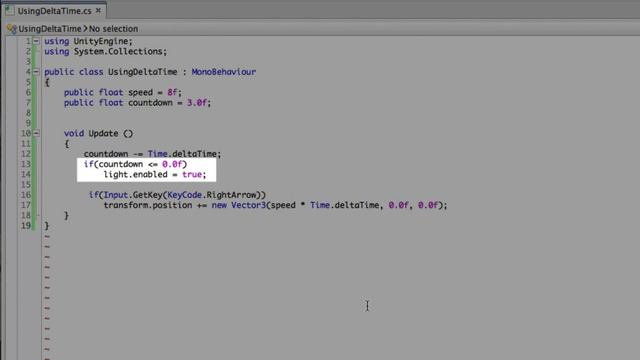Collapse the Update method fold at line 10

pyautogui.click(x=36, y=133)
